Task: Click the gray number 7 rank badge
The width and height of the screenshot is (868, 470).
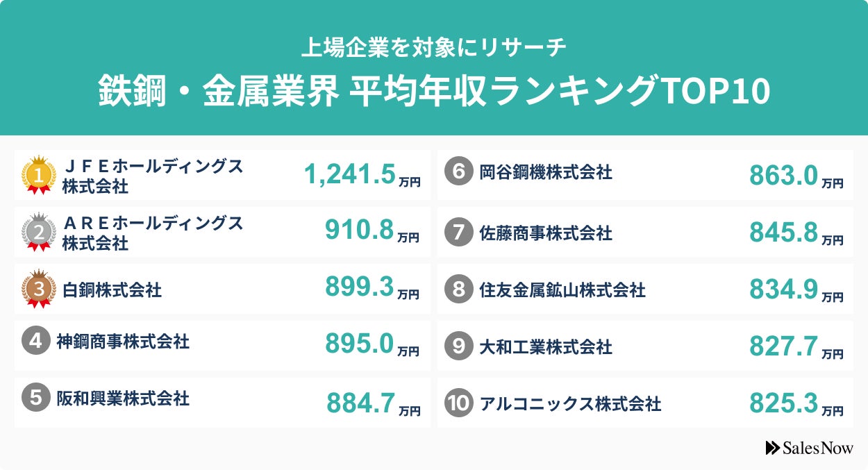Action: 458,232
